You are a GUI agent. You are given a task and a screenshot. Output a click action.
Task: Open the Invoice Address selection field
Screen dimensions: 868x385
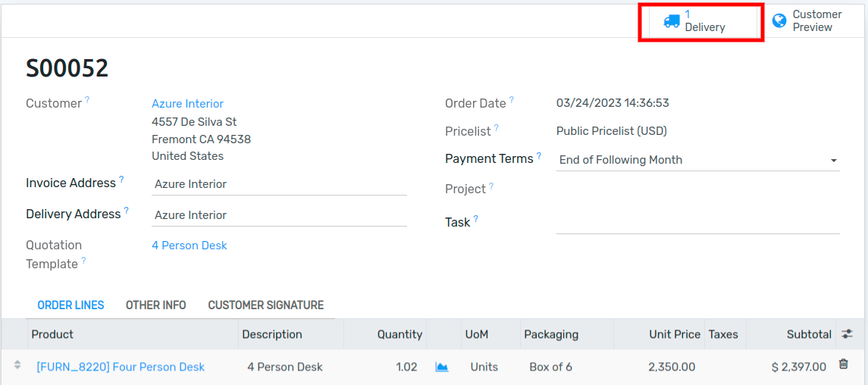(279, 184)
